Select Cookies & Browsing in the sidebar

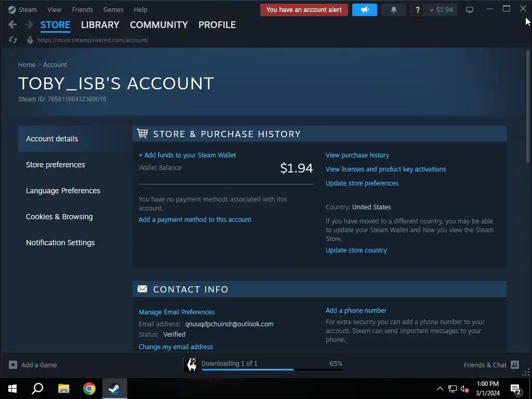pos(70,217)
